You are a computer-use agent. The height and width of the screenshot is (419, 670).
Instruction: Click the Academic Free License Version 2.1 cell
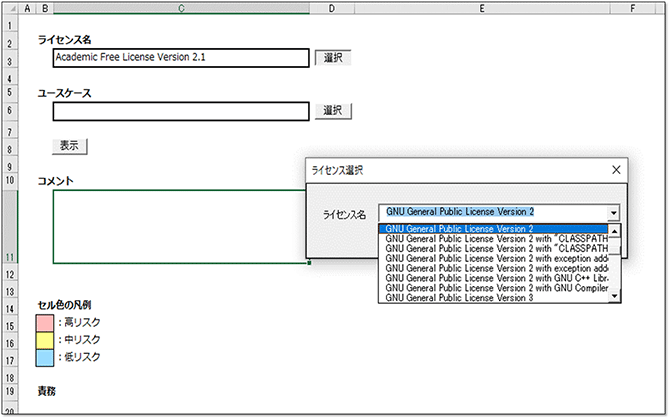(180, 58)
